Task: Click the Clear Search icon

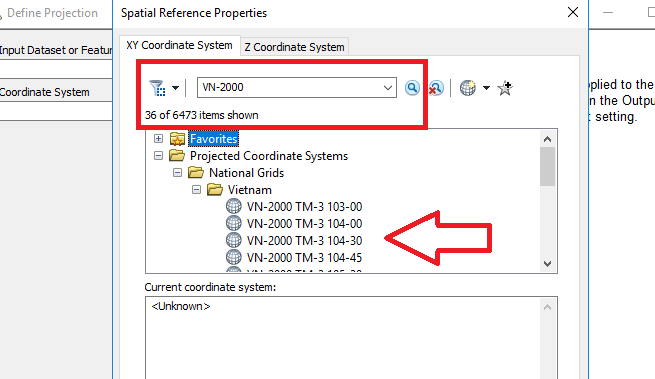Action: (436, 88)
